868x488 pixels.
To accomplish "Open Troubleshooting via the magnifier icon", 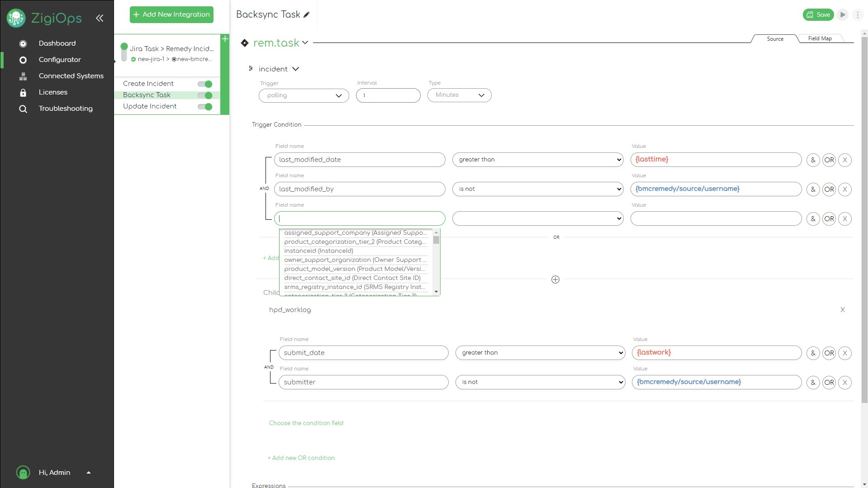I will click(23, 109).
